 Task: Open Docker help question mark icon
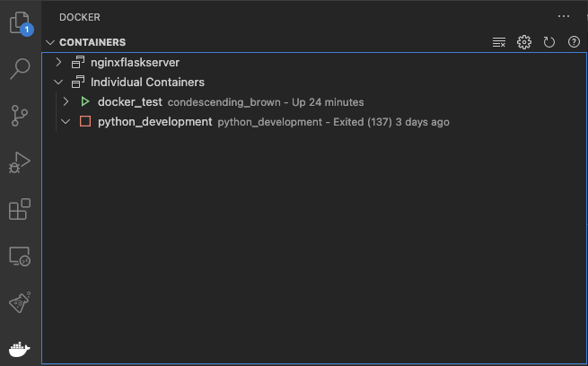(574, 42)
